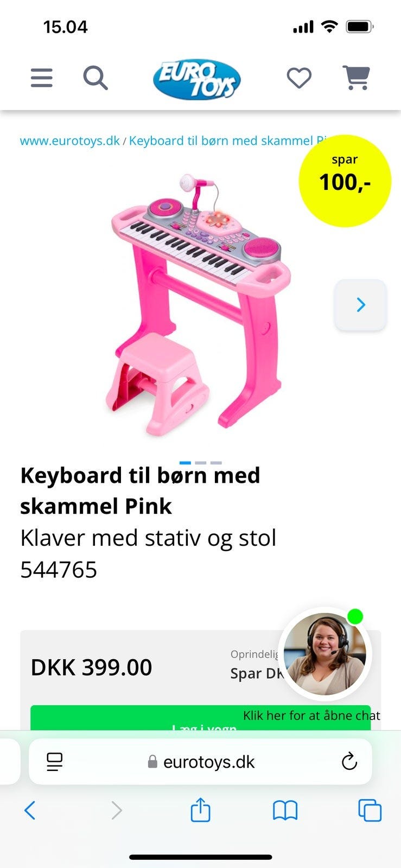This screenshot has width=401, height=868.
Task: Tap the Euro Toys logo
Action: pos(197,80)
